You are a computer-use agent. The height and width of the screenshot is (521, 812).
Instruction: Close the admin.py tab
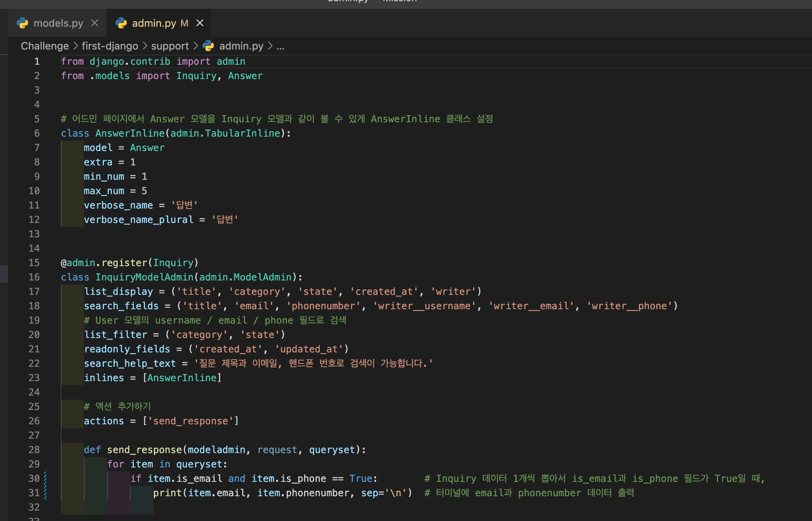pyautogui.click(x=200, y=23)
